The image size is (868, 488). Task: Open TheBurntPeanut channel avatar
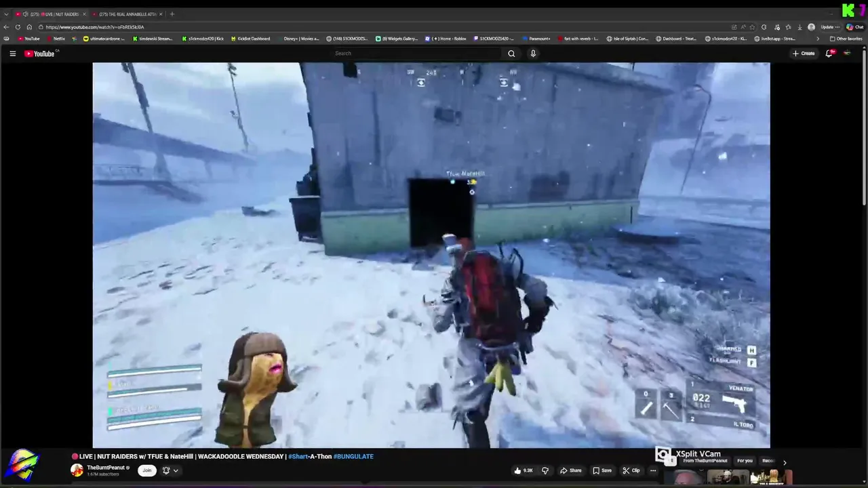point(77,470)
